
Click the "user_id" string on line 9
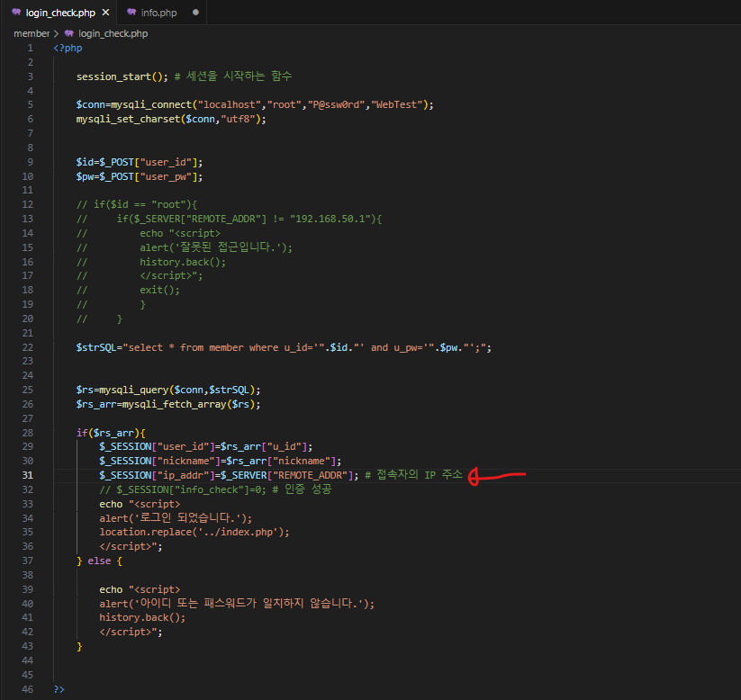[x=166, y=163]
